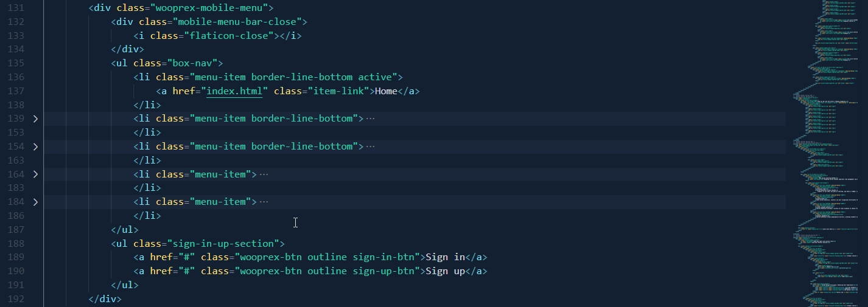This screenshot has height=307, width=868.
Task: Click the minimap code overview
Action: click(x=828, y=152)
